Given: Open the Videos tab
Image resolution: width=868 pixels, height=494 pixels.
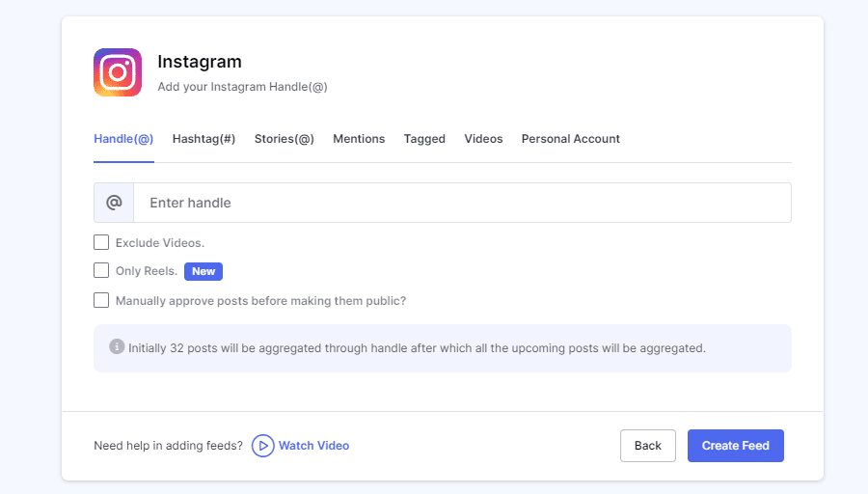Looking at the screenshot, I should (483, 139).
